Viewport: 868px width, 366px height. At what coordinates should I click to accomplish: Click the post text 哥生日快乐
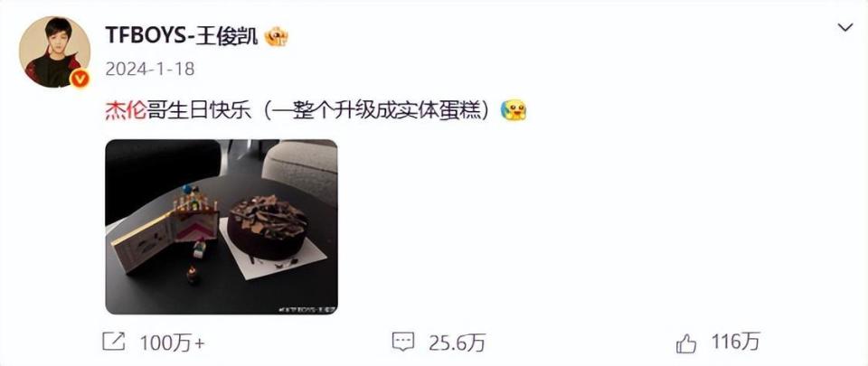click(199, 110)
